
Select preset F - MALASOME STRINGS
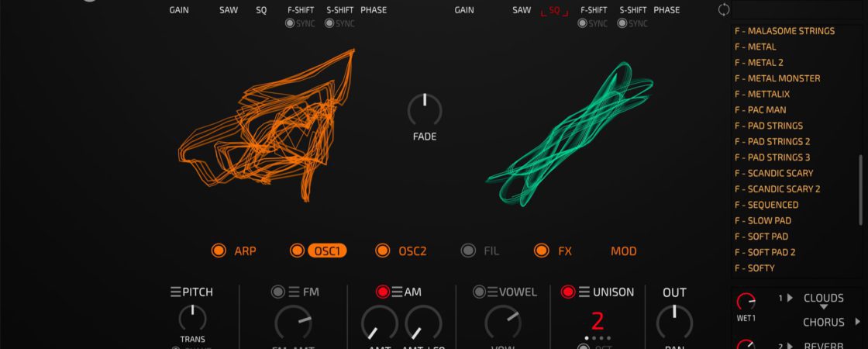(785, 31)
